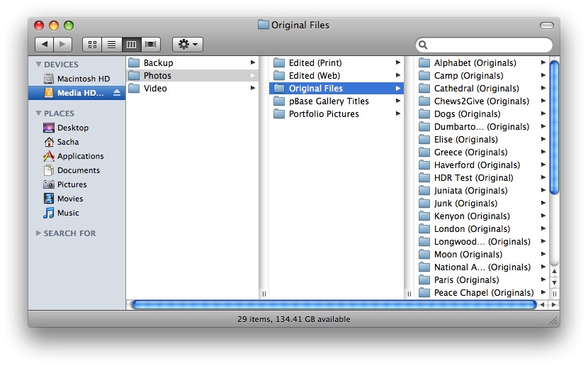The image size is (588, 366).
Task: Select the Kenyon (Originals) folder
Action: pyautogui.click(x=482, y=216)
